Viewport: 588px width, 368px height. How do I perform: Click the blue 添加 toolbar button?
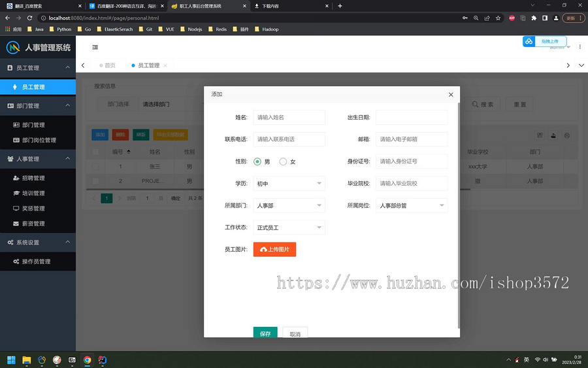point(100,135)
